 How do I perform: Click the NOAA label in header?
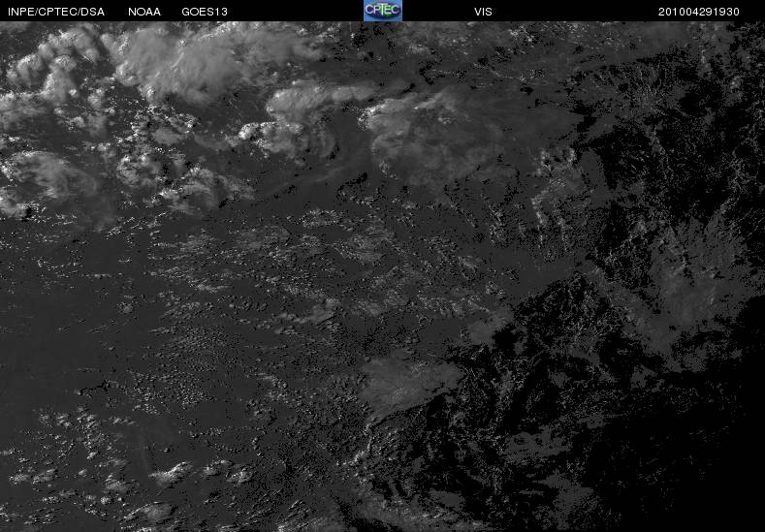click(x=144, y=12)
